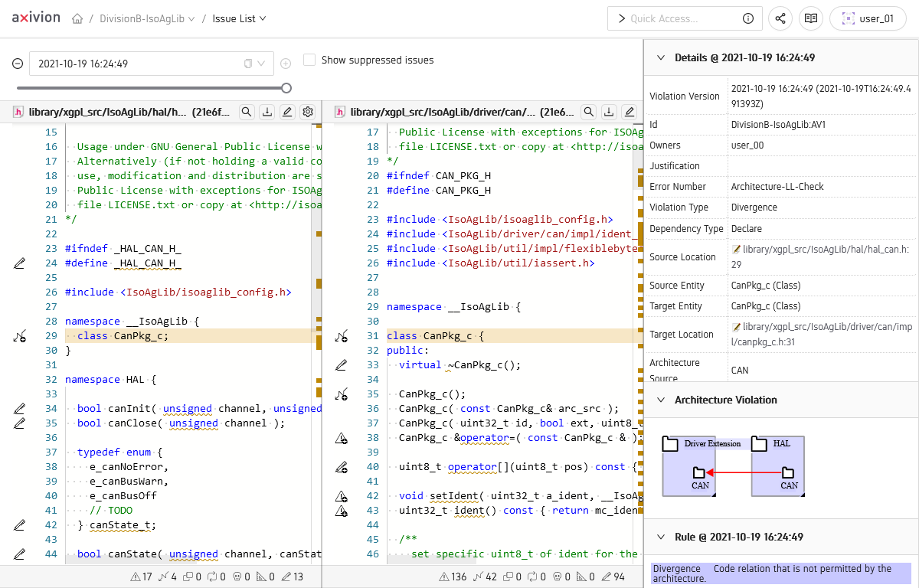The width and height of the screenshot is (919, 588).
Task: Filter hal_can.h by 13 style violations
Action: point(293,577)
